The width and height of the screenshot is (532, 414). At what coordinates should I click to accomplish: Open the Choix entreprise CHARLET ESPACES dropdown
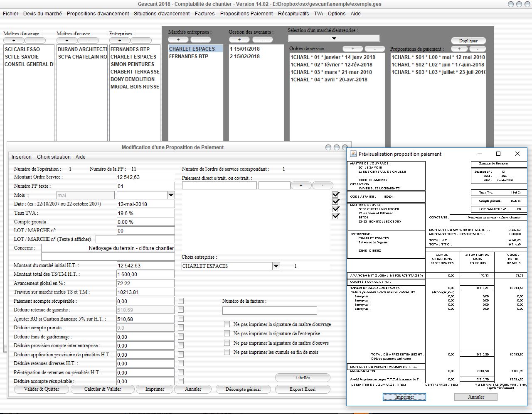[276, 266]
